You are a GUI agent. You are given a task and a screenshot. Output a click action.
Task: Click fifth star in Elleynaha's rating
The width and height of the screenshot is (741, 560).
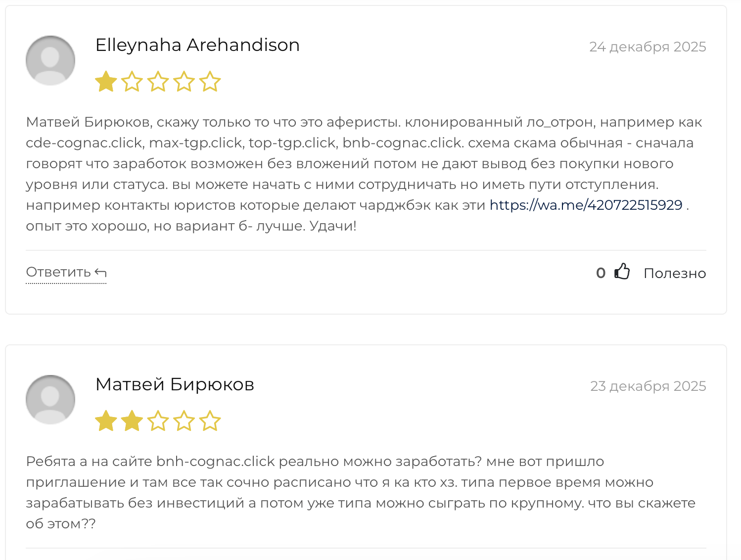click(x=210, y=82)
